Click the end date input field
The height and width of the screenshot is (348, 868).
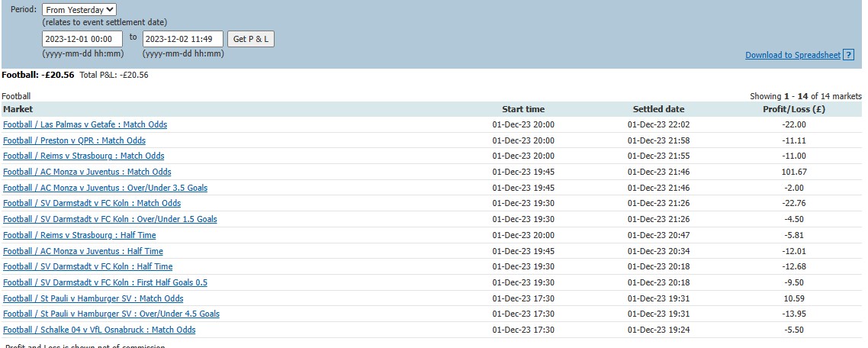click(182, 39)
